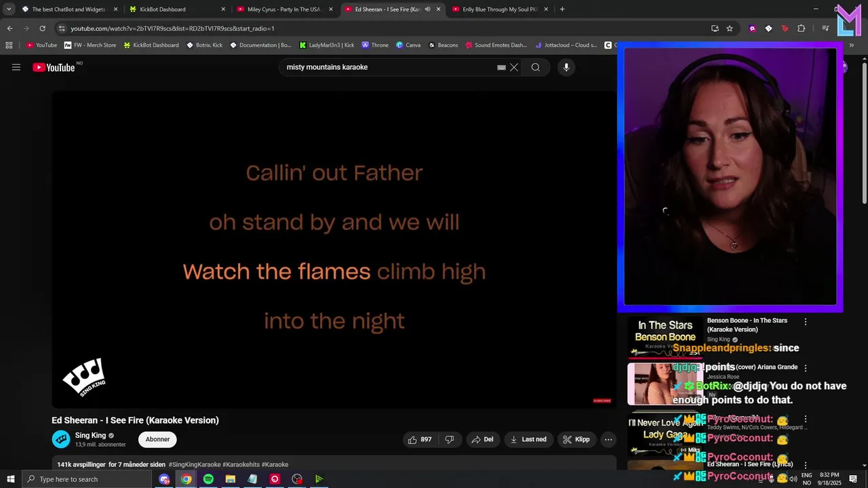Click the page vertical scrollbar
Screen dimensions: 868x488
(x=864, y=132)
